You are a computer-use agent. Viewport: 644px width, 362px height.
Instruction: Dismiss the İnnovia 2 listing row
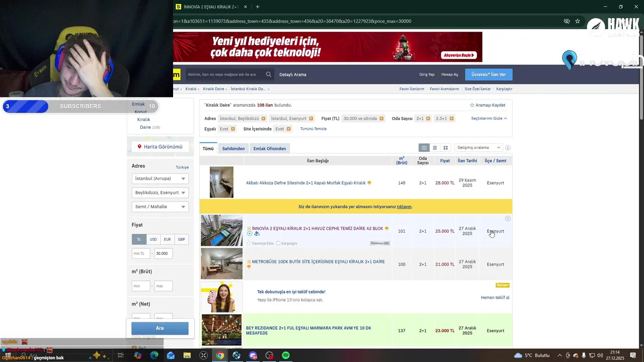pyautogui.click(x=508, y=219)
